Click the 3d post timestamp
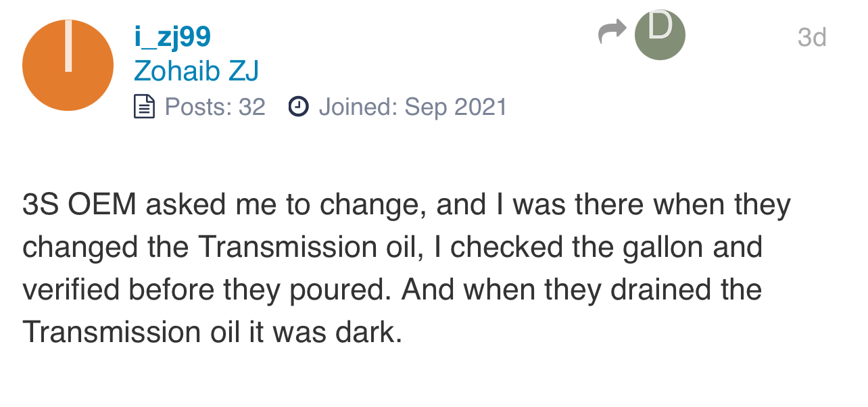Image resolution: width=868 pixels, height=407 pixels. click(812, 37)
